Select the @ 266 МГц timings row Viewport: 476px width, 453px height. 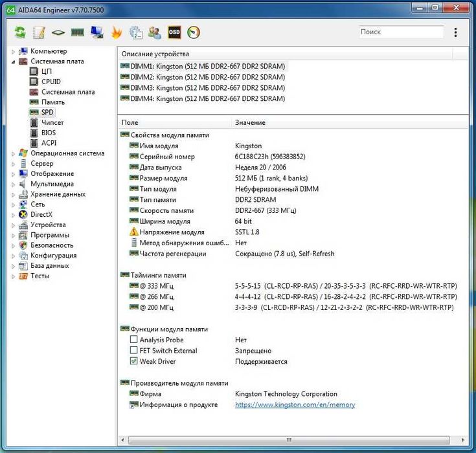click(x=293, y=296)
